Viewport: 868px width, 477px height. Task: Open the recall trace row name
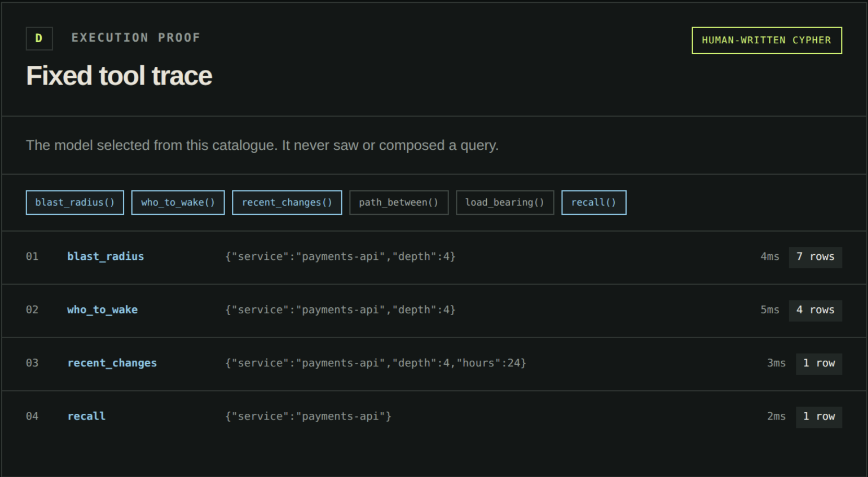(87, 416)
